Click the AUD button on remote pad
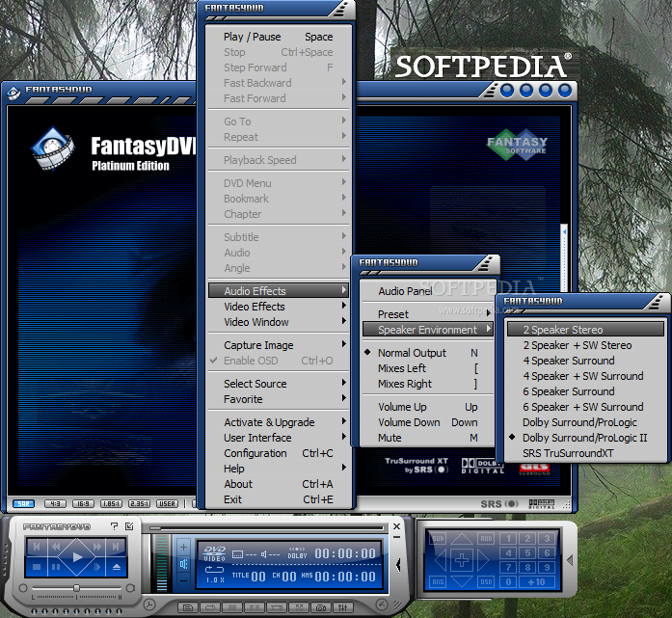The height and width of the screenshot is (618, 672). [x=486, y=538]
